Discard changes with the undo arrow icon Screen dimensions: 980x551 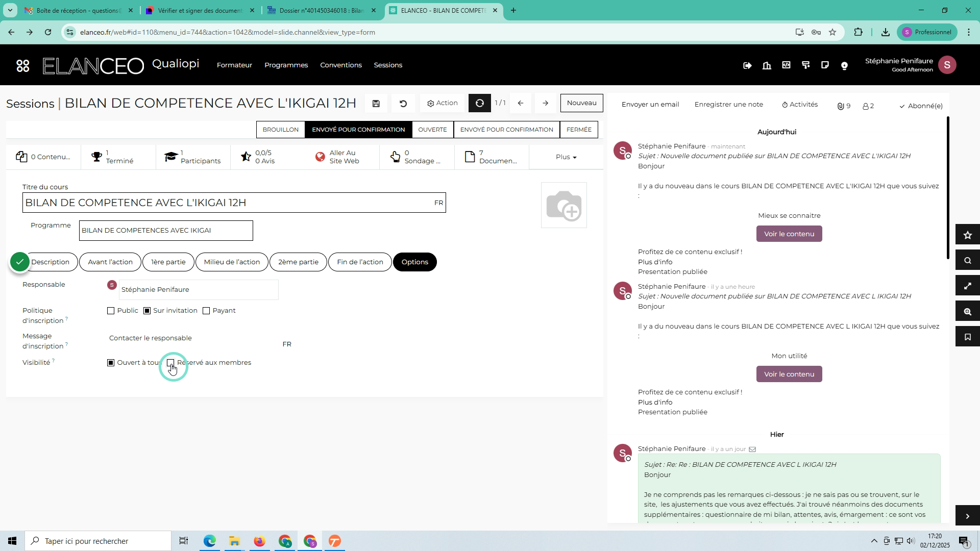(403, 104)
